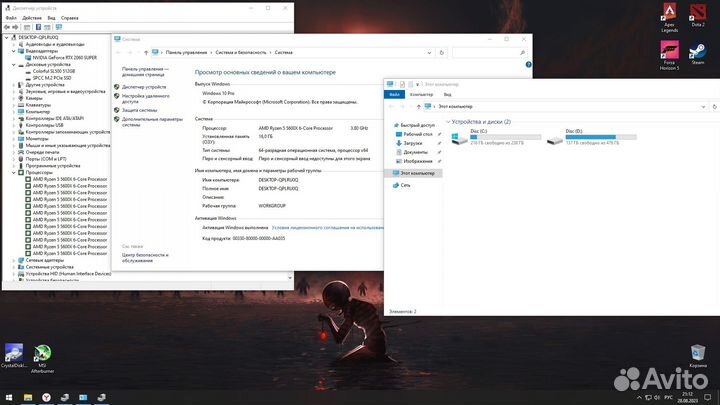
Task: Click the license agreement terms link
Action: pyautogui.click(x=327, y=227)
